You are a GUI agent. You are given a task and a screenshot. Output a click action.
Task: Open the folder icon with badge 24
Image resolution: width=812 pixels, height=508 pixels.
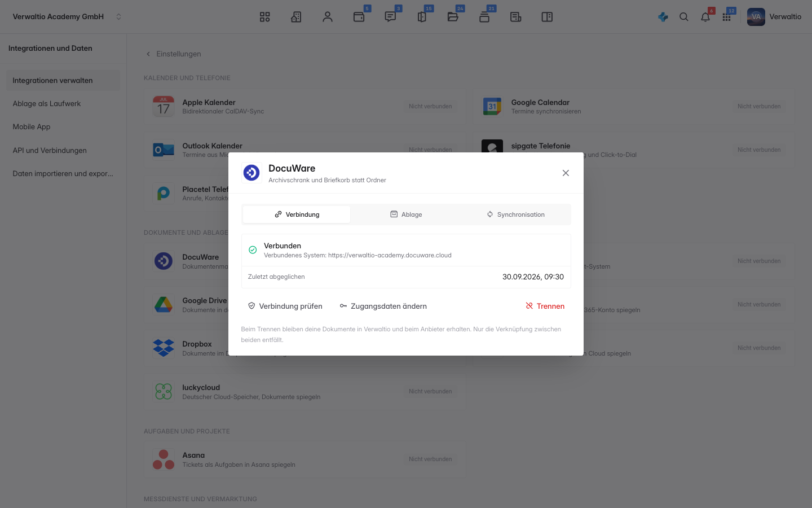pyautogui.click(x=453, y=17)
